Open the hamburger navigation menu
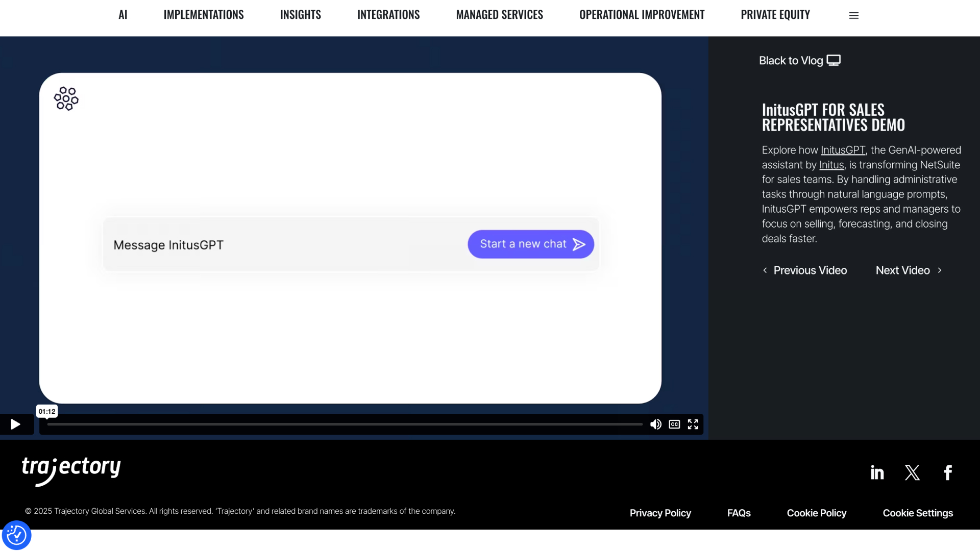This screenshot has width=980, height=551. point(854,16)
